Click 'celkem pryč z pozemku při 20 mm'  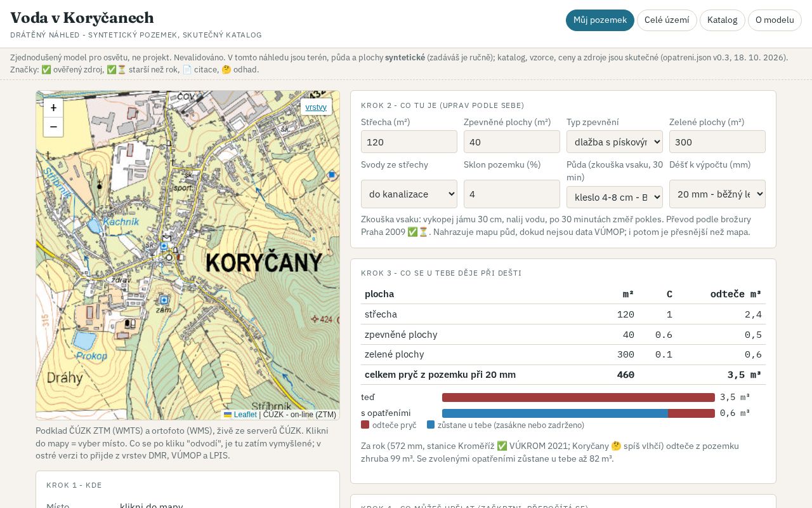(x=440, y=375)
